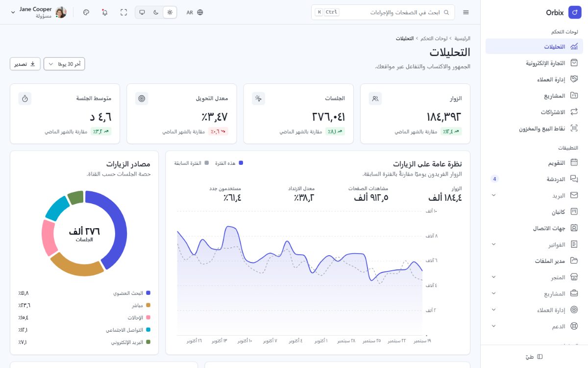Screen dimensions: 588x368
Task: Click the envelope icon for البريد
Action: coord(574,195)
